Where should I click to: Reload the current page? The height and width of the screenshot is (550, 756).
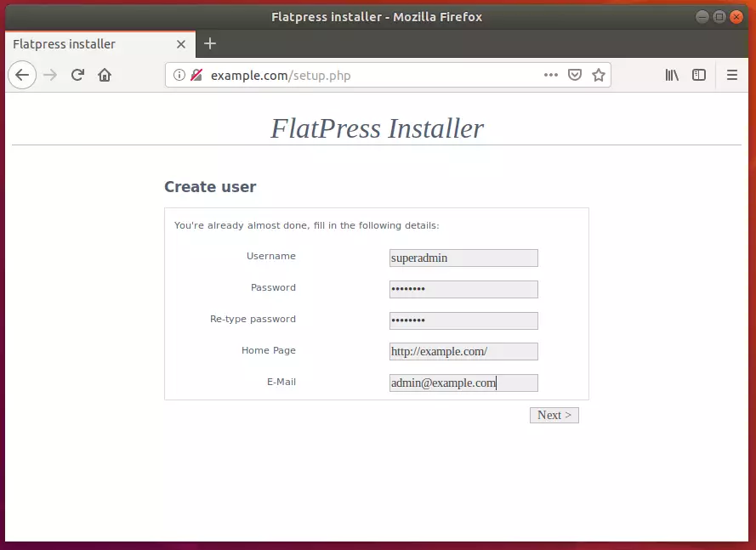tap(77, 75)
